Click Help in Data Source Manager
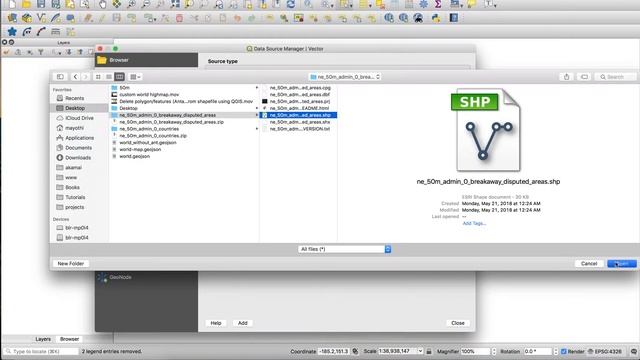This screenshot has width=640, height=360. (216, 323)
